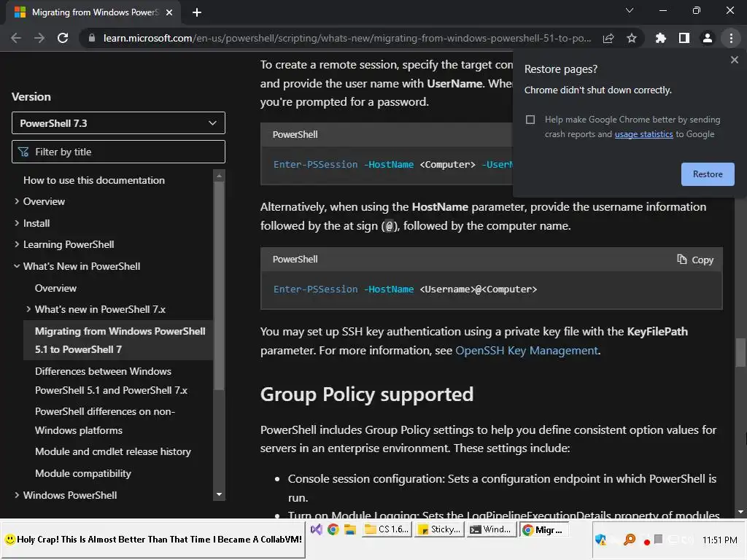Click Holy Crap smiley taskbar message

coord(153,540)
